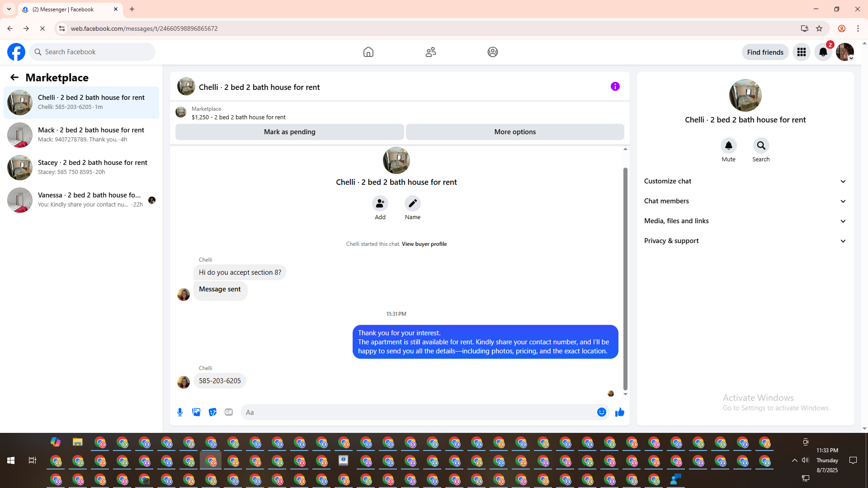Open the View buyer profile link
868x488 pixels.
(x=424, y=244)
